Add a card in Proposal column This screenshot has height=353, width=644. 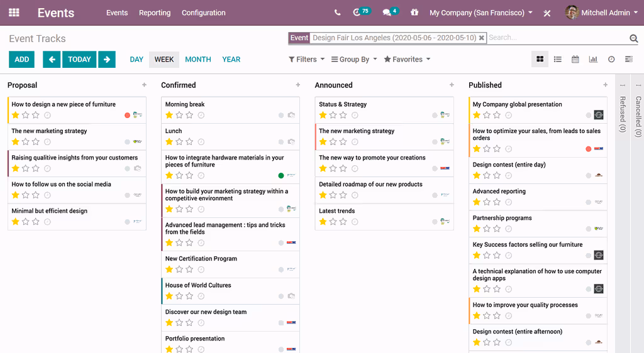pyautogui.click(x=144, y=85)
